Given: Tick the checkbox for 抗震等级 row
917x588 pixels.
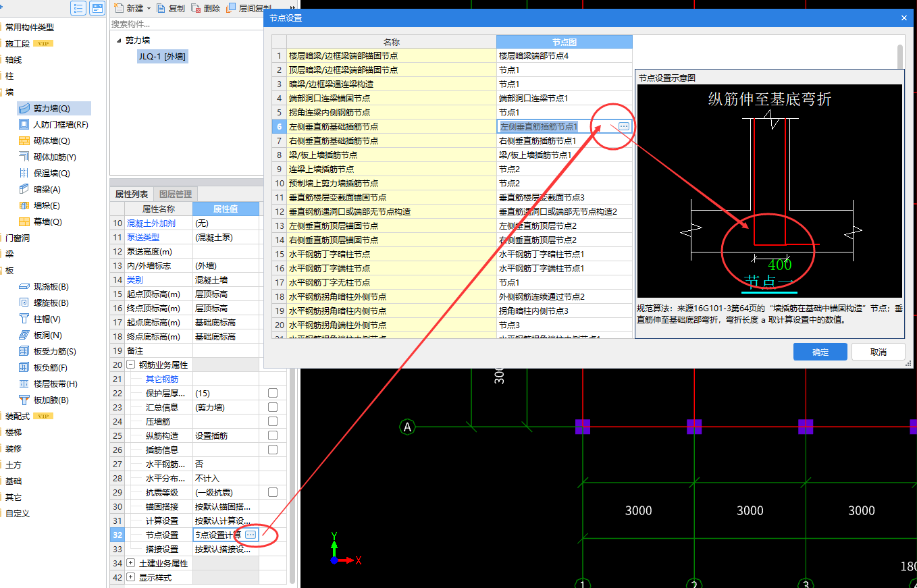Looking at the screenshot, I should click(273, 492).
